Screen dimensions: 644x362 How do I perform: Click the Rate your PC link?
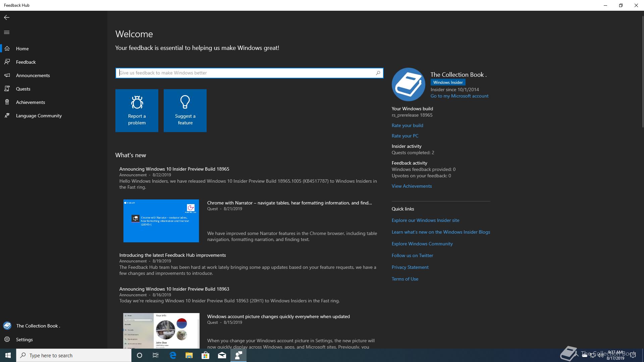pos(405,136)
